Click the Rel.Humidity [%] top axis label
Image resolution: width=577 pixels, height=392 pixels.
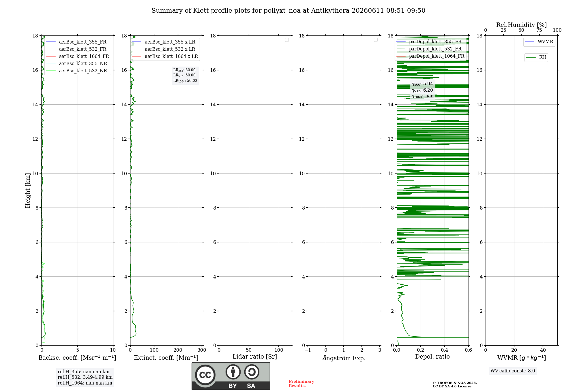pyautogui.click(x=522, y=25)
